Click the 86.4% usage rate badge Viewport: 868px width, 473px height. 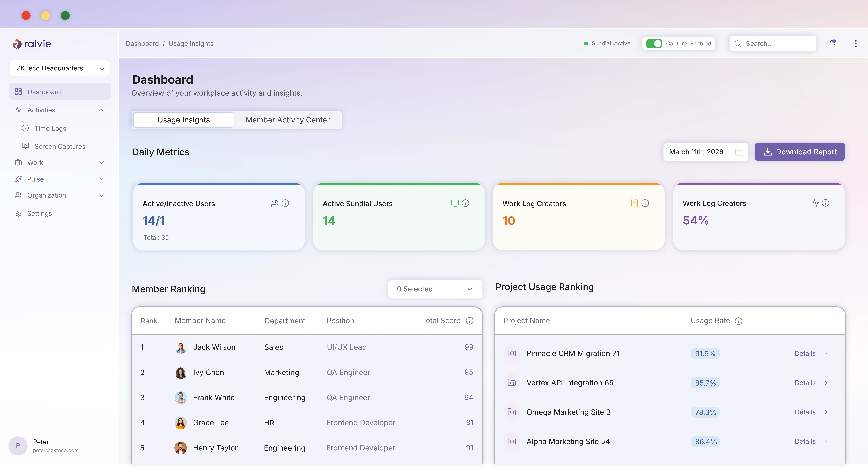pyautogui.click(x=705, y=442)
